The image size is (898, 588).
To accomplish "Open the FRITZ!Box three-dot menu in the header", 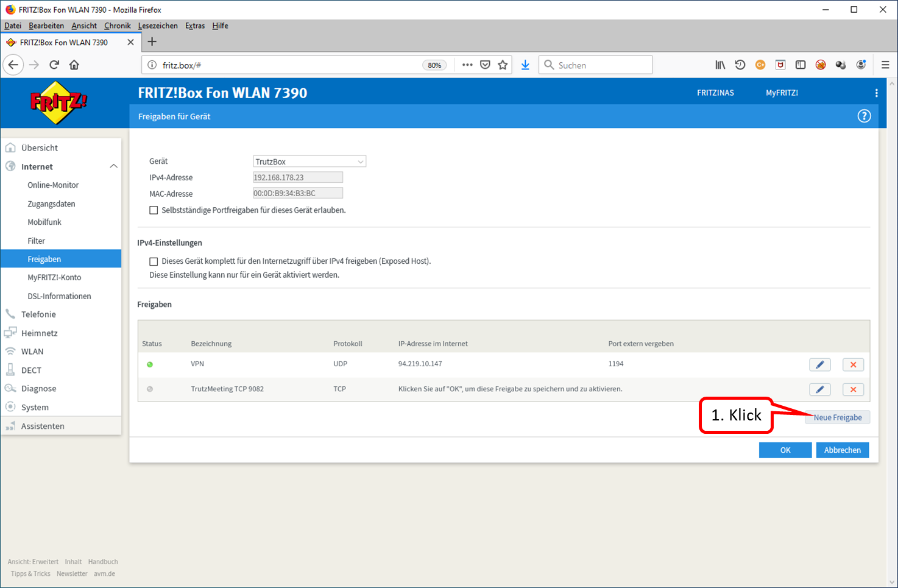I will [x=876, y=93].
